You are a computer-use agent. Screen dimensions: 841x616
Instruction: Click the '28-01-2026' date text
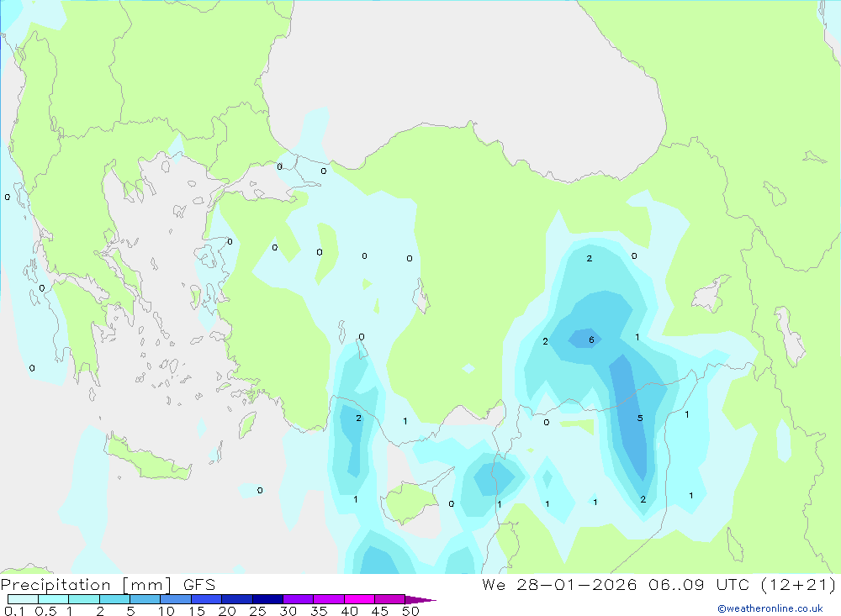point(577,584)
